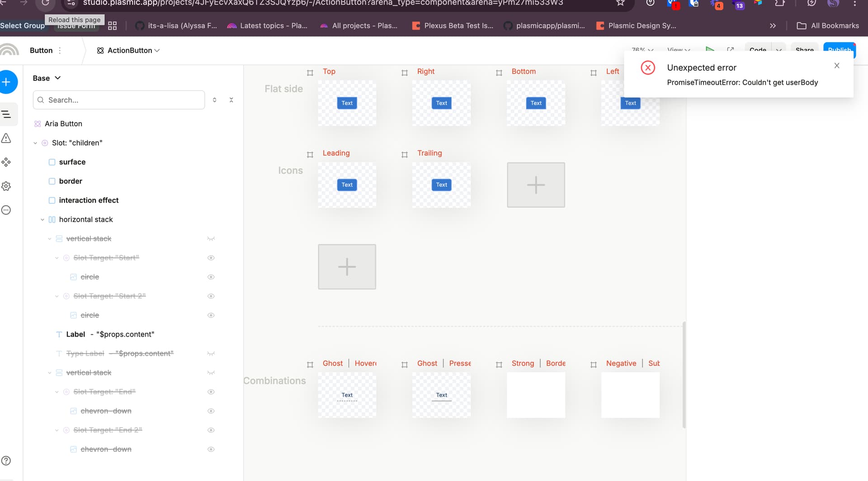Open the warnings triangle icon in sidebar
868x481 pixels.
click(x=6, y=138)
